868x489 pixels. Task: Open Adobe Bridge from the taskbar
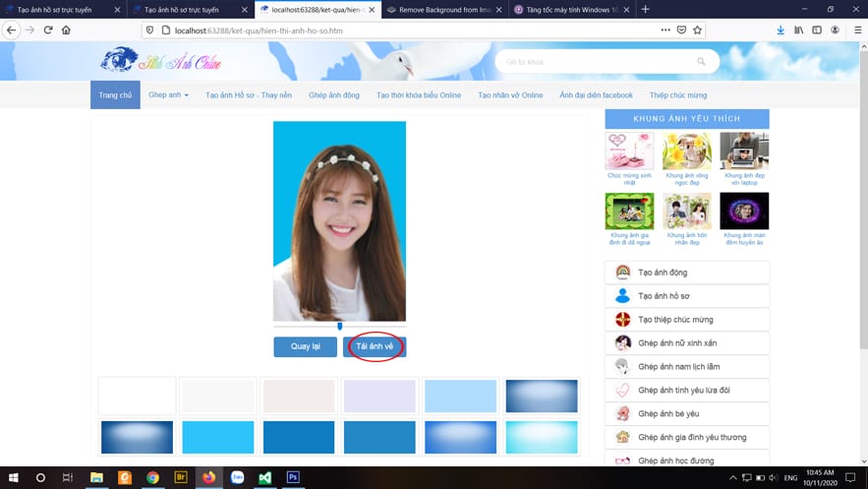click(x=181, y=477)
